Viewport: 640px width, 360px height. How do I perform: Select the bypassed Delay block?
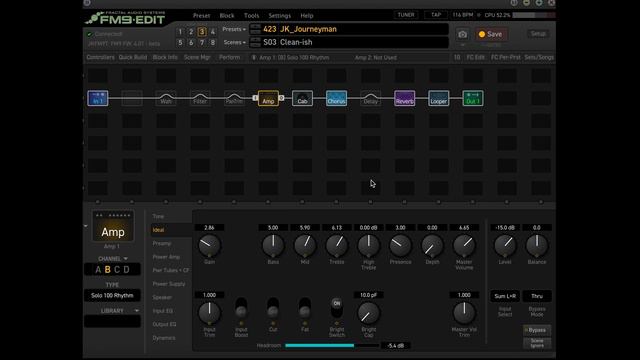pyautogui.click(x=371, y=98)
